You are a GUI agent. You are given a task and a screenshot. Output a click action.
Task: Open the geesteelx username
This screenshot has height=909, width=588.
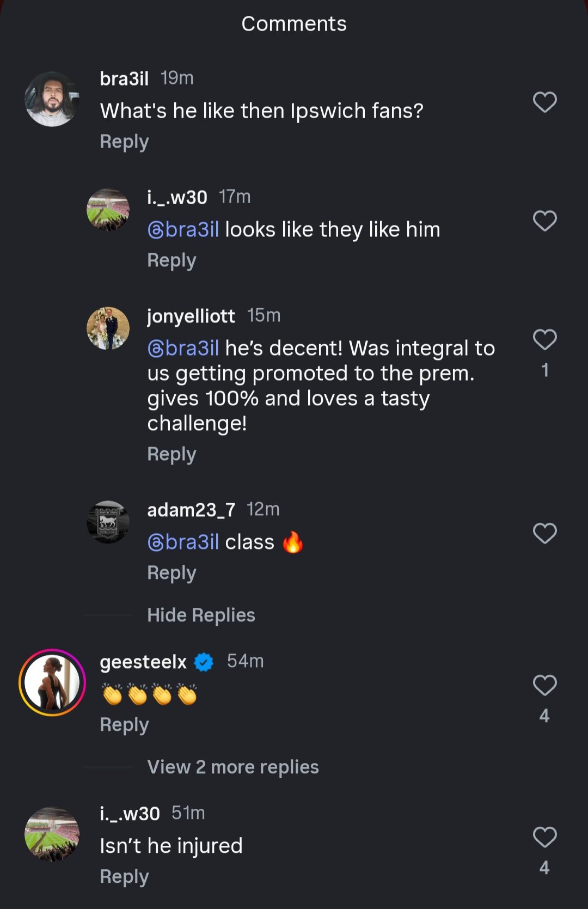coord(143,662)
